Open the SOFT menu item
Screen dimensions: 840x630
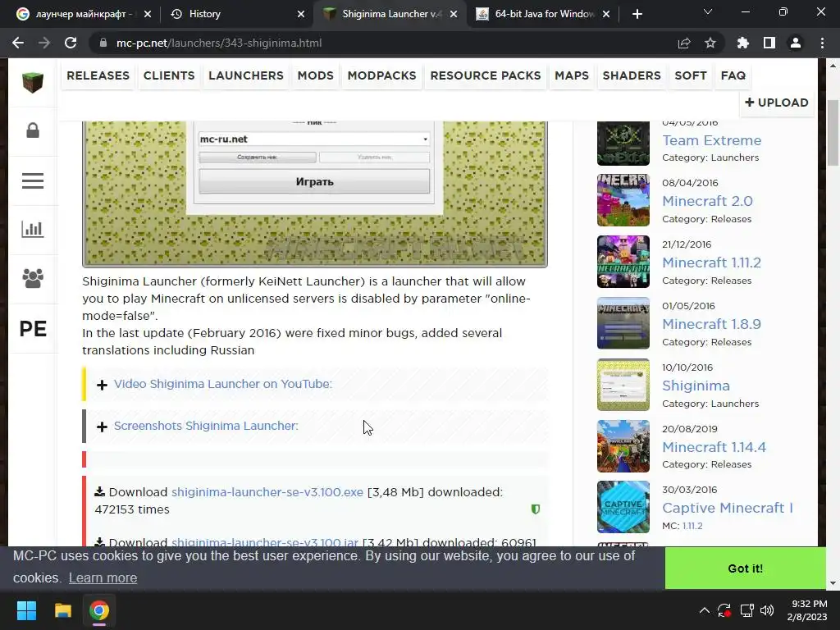[691, 75]
